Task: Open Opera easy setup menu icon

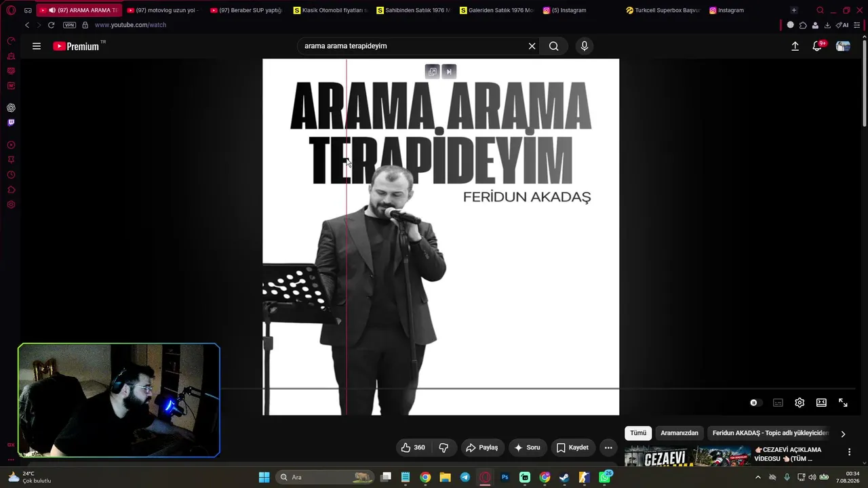Action: [x=857, y=25]
